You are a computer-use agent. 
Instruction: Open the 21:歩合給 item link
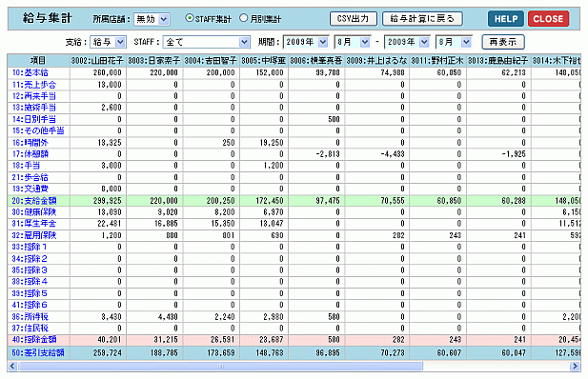click(30, 177)
